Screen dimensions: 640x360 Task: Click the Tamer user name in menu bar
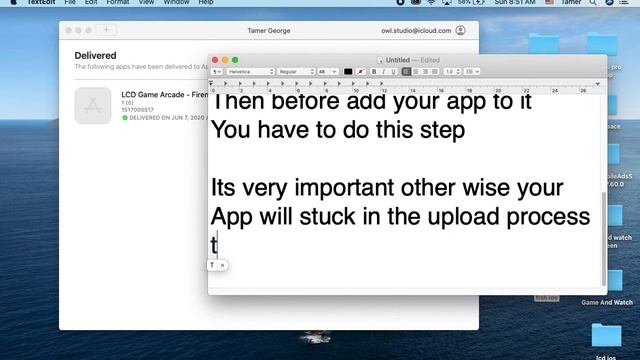pyautogui.click(x=571, y=2)
